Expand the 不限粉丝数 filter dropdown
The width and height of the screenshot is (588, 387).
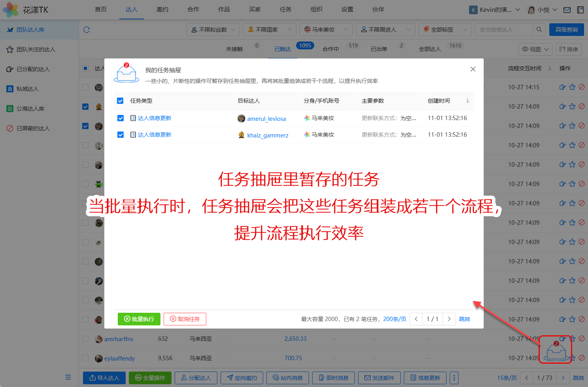click(213, 30)
